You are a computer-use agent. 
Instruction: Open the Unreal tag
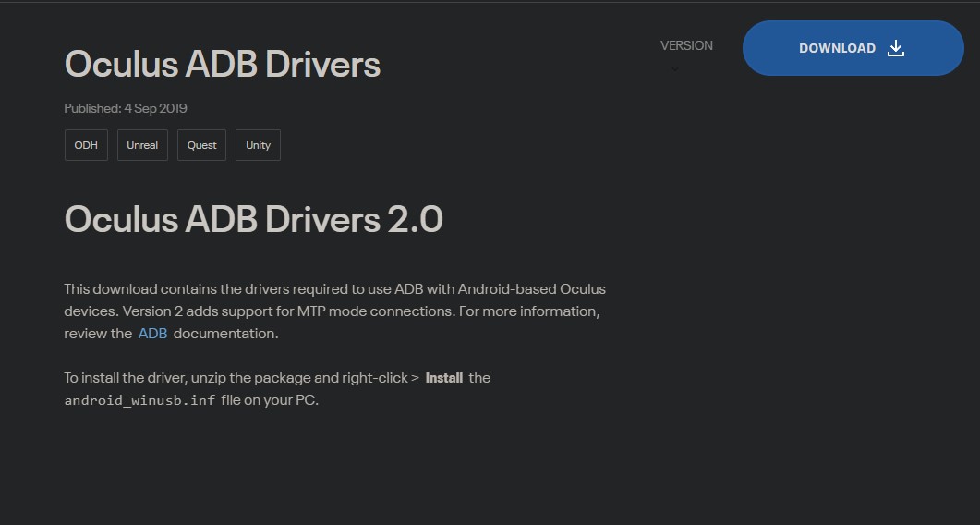coord(142,145)
